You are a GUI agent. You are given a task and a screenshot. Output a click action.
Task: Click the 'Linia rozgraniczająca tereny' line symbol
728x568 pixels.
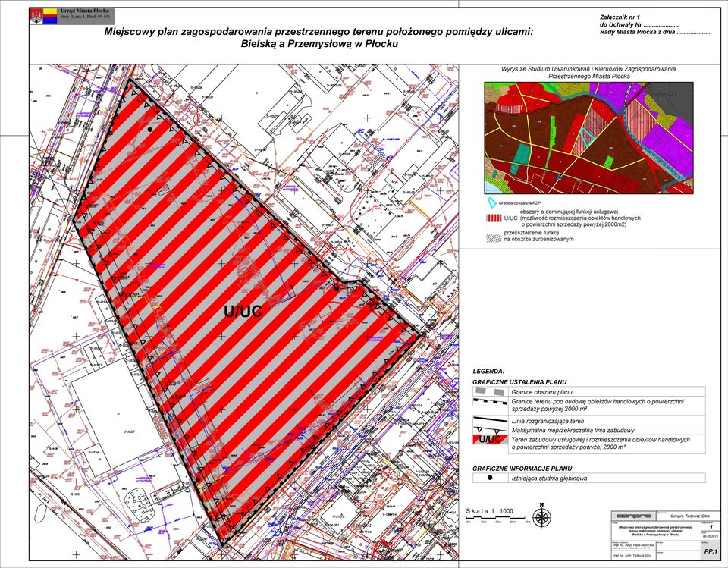(x=489, y=419)
